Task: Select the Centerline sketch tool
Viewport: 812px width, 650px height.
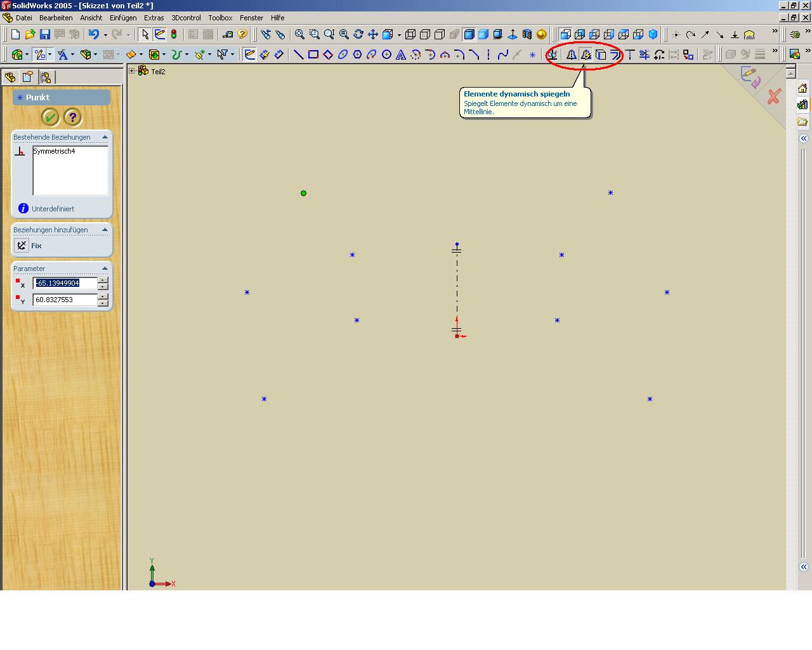Action: [488, 55]
